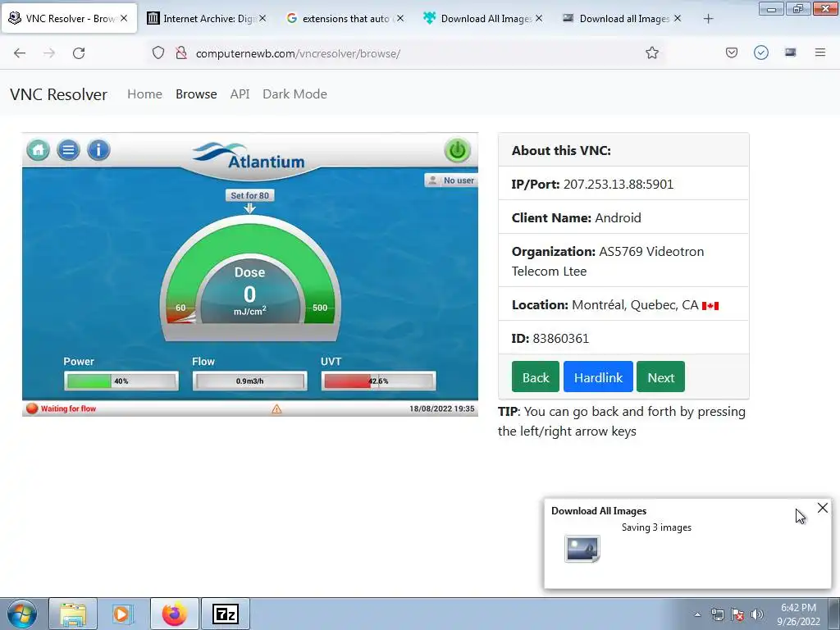Click the browser forward arrow
Screen dimensions: 840x630
click(49, 53)
